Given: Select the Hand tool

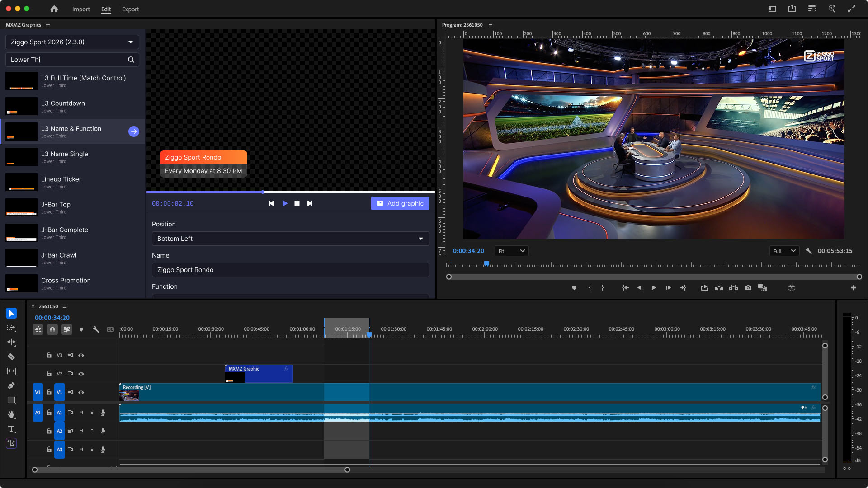Looking at the screenshot, I should coord(11,414).
